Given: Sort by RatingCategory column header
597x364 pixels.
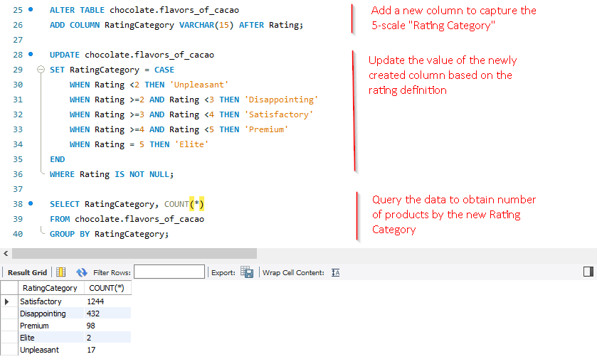Looking at the screenshot, I should coord(50,288).
